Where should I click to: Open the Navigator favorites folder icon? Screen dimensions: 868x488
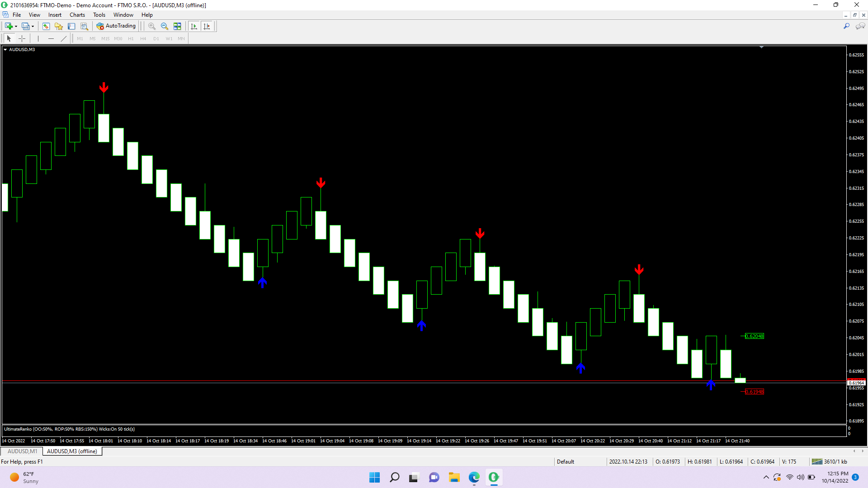tap(59, 26)
